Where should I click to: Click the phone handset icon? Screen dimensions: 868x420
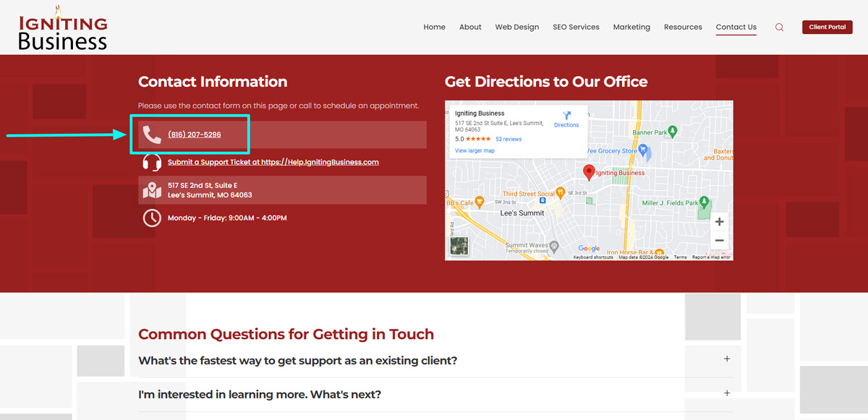[152, 134]
